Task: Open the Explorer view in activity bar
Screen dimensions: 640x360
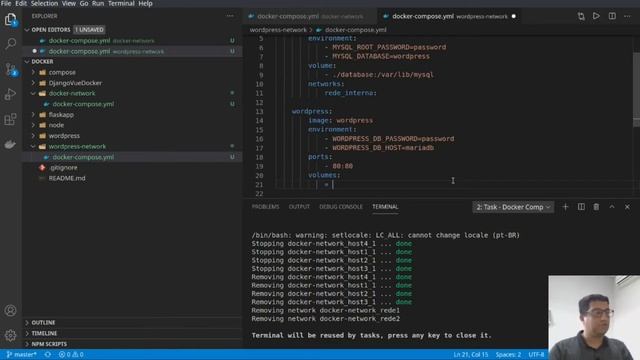Action: (x=11, y=19)
